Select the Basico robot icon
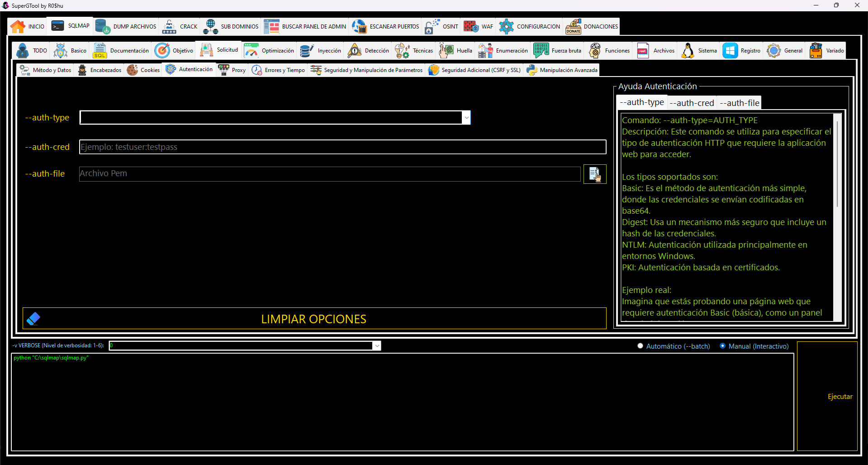Viewport: 868px width, 465px height. [x=61, y=51]
